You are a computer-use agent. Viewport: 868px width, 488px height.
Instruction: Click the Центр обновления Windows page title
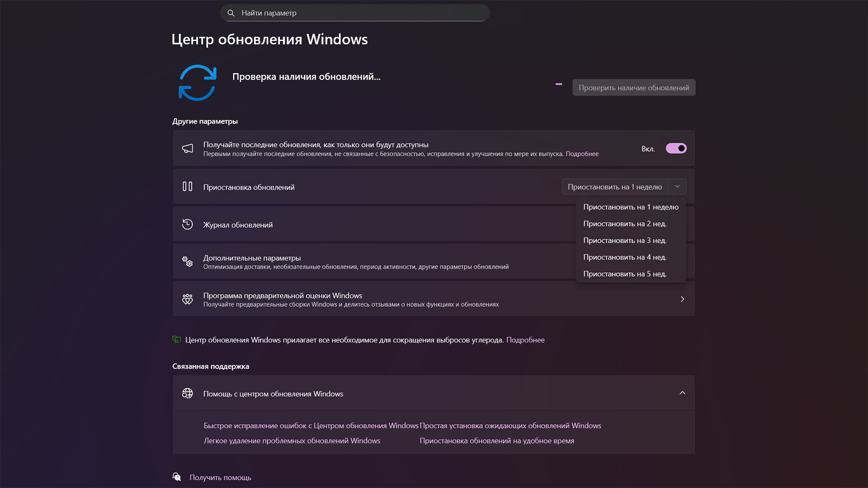coord(269,39)
